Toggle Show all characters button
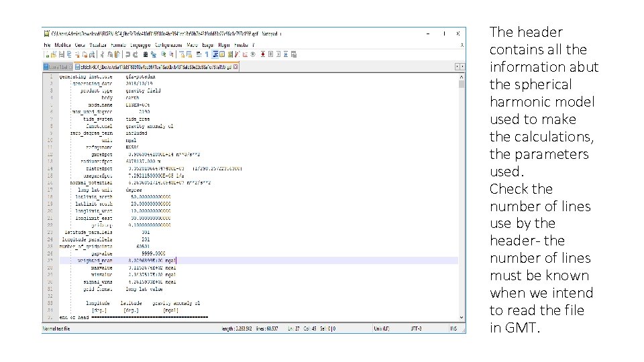644x362 pixels. (207, 54)
